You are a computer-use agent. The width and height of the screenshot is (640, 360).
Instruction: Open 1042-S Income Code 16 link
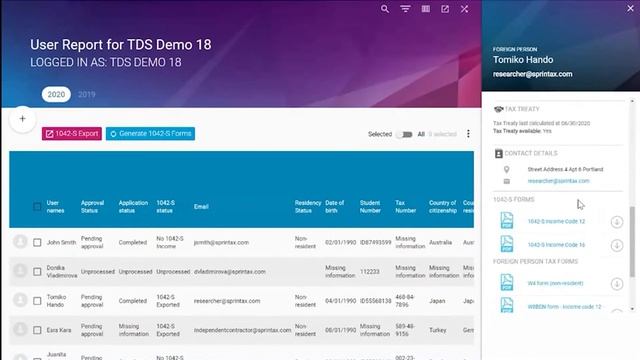[x=556, y=245]
